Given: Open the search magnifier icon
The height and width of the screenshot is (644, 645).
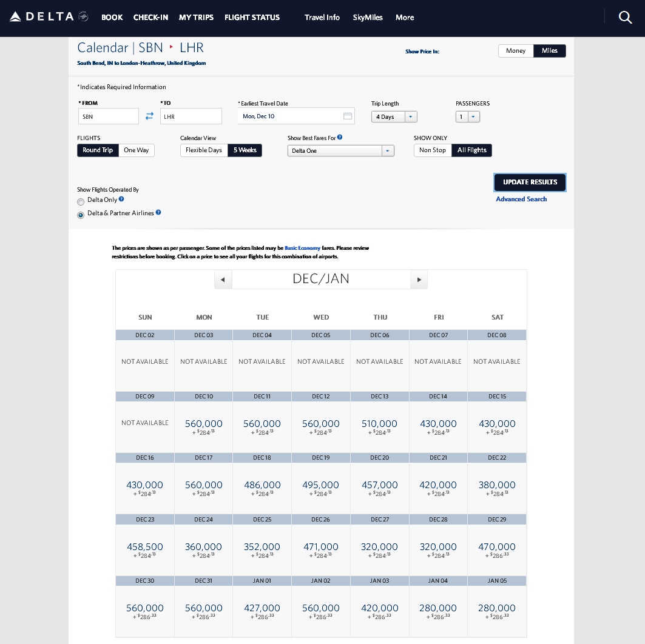Looking at the screenshot, I should coord(625,18).
